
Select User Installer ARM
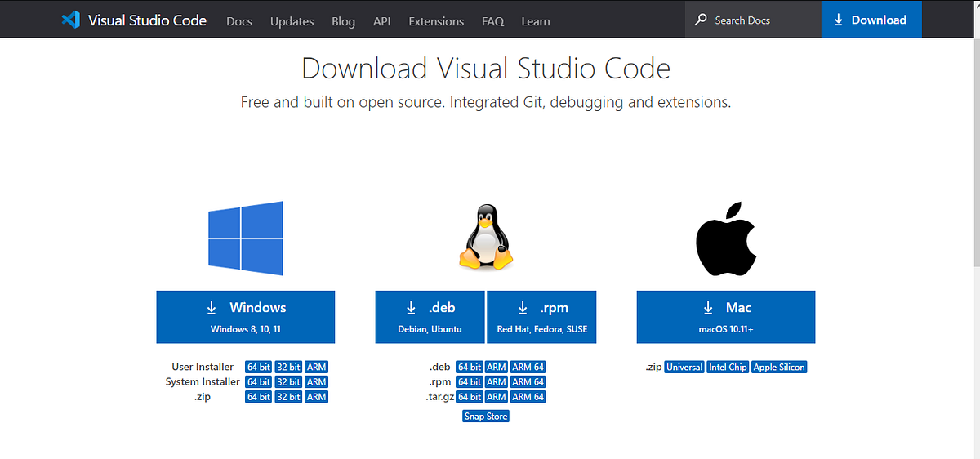pyautogui.click(x=317, y=368)
